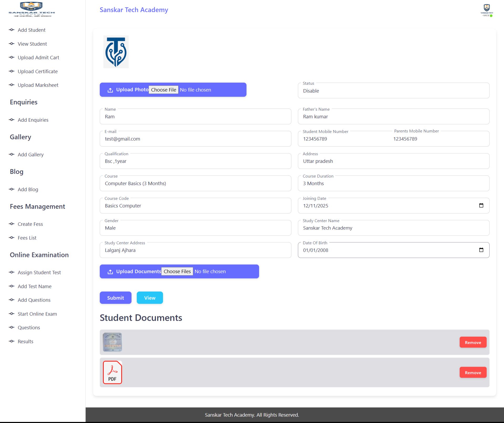
Task: Click into the E-mail input field
Action: [x=195, y=139]
